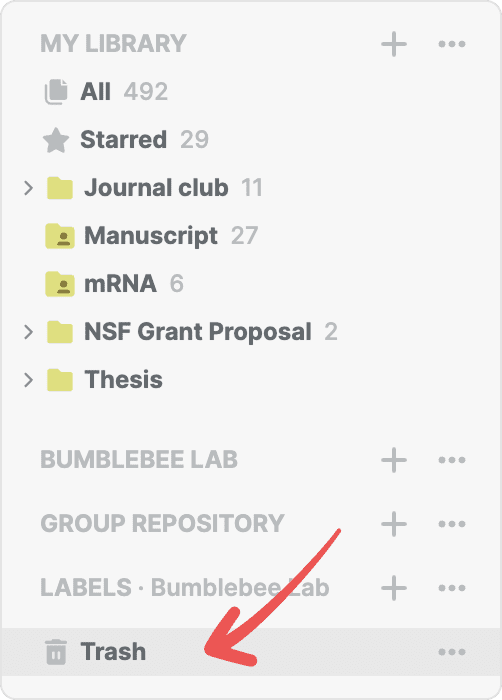Expand the Thesis folder chevron

click(28, 380)
